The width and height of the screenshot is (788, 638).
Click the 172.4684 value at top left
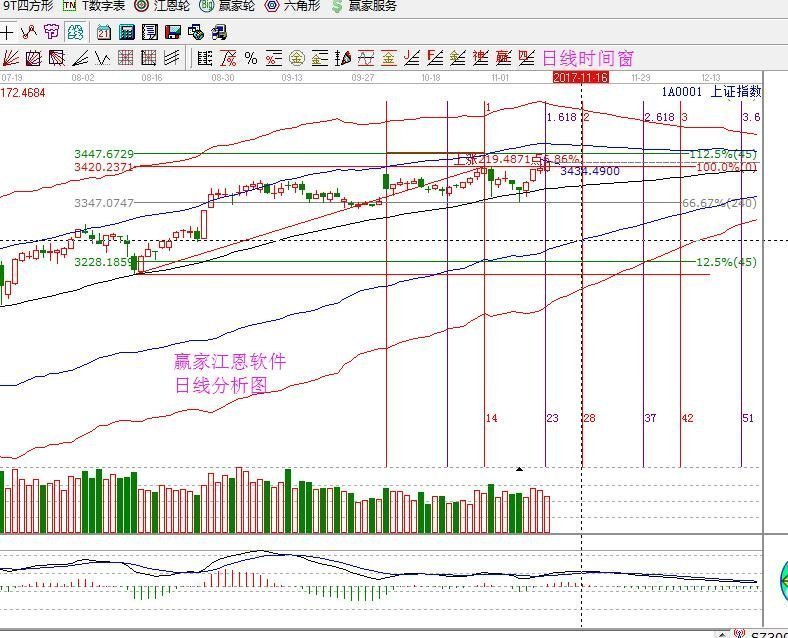(x=23, y=93)
